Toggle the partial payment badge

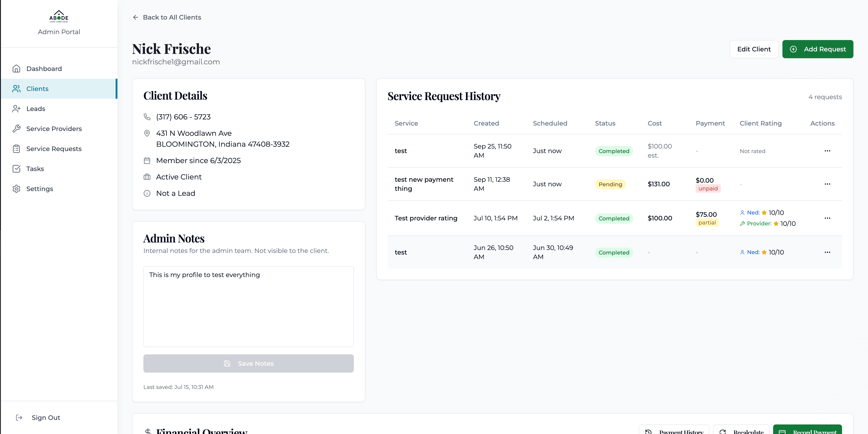(707, 223)
